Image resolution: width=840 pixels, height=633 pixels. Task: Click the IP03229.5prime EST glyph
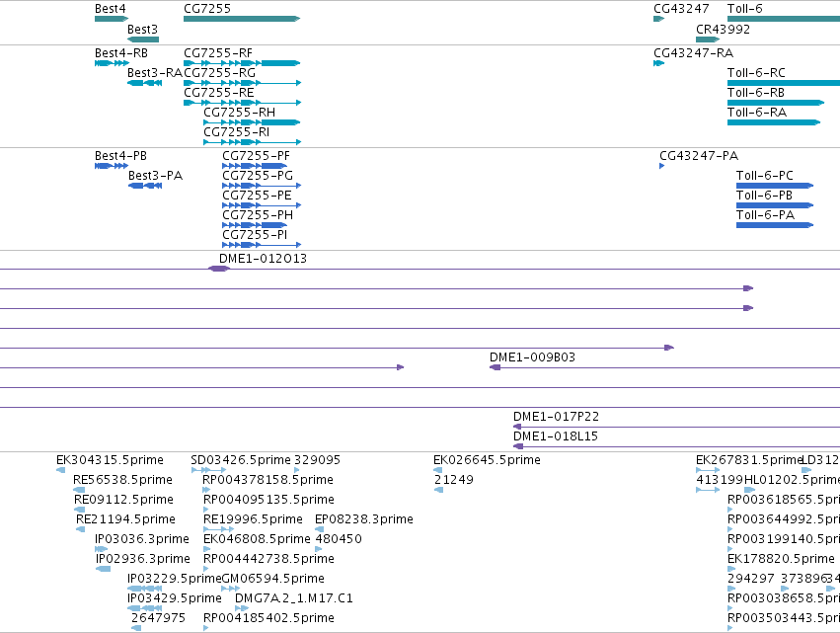(145, 589)
